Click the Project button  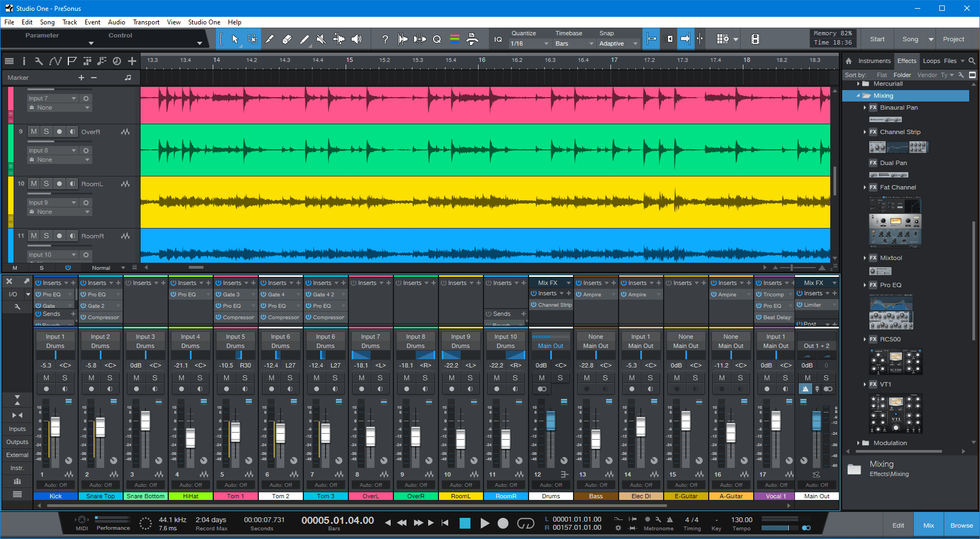coord(953,39)
